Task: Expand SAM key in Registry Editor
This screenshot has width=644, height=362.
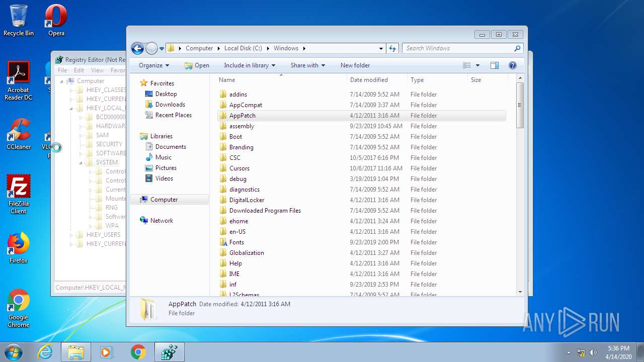Action: (81, 136)
